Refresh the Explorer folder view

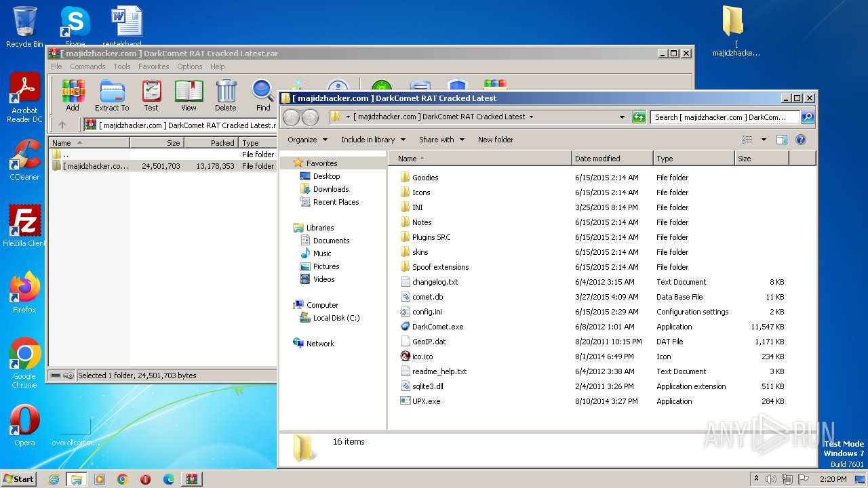pos(639,117)
